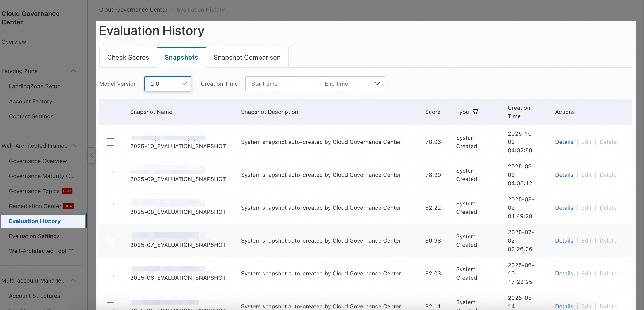644x310 pixels.
Task: Open the Snapshot Comparison tab
Action: coord(247,58)
